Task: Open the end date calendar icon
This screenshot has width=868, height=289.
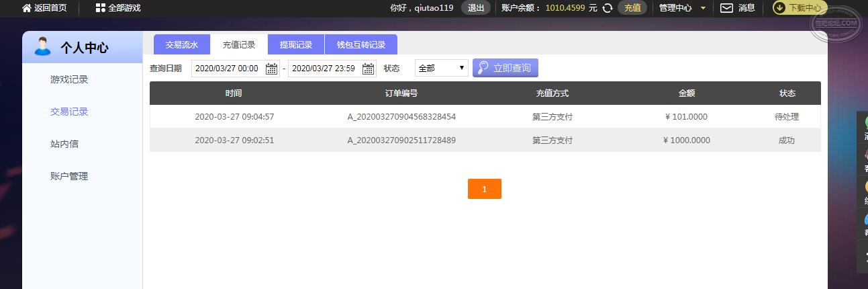Action: pyautogui.click(x=369, y=69)
